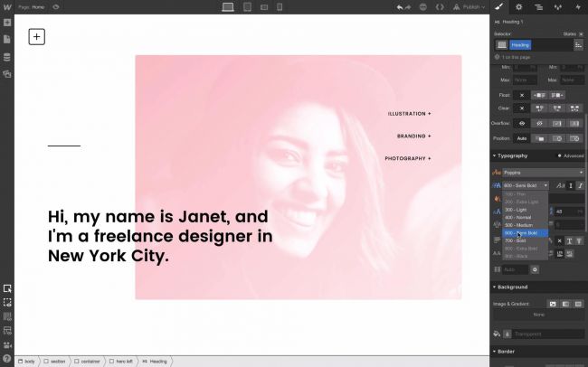Open the Add Elements panel in left sidebar
This screenshot has width=588, height=367.
7,24
